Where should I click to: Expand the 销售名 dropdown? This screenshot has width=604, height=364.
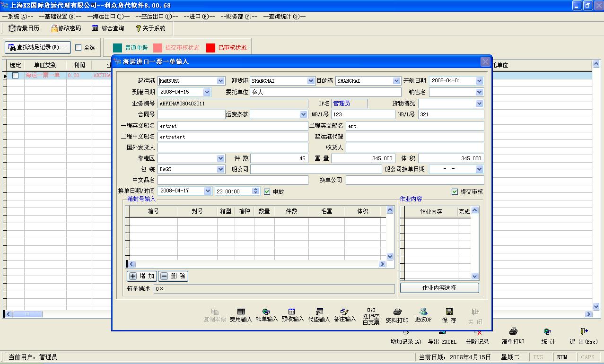[x=480, y=92]
